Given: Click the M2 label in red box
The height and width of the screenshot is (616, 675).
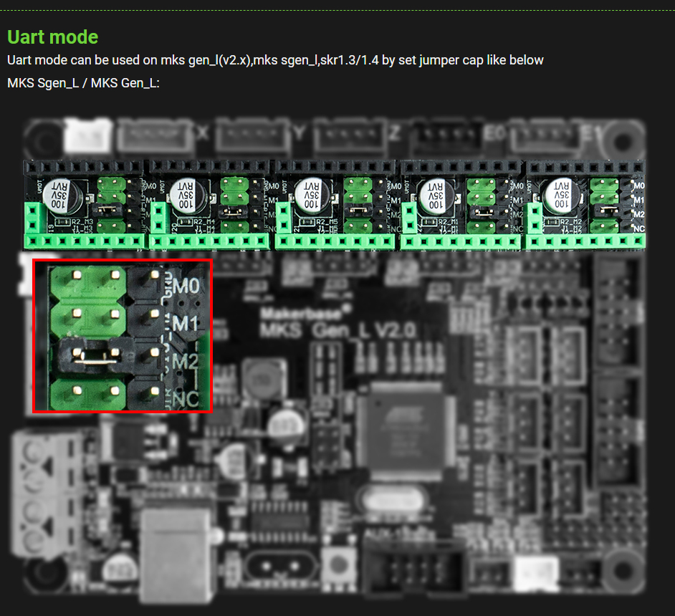Looking at the screenshot, I should tap(185, 362).
